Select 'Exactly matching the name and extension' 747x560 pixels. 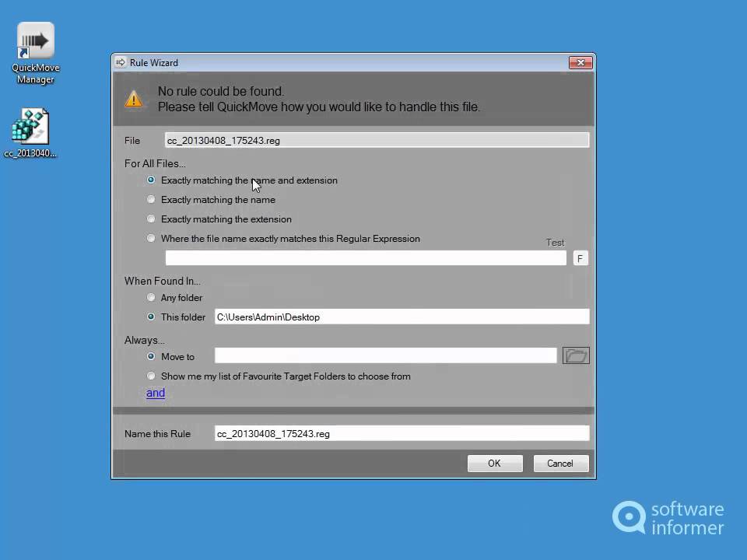(151, 180)
